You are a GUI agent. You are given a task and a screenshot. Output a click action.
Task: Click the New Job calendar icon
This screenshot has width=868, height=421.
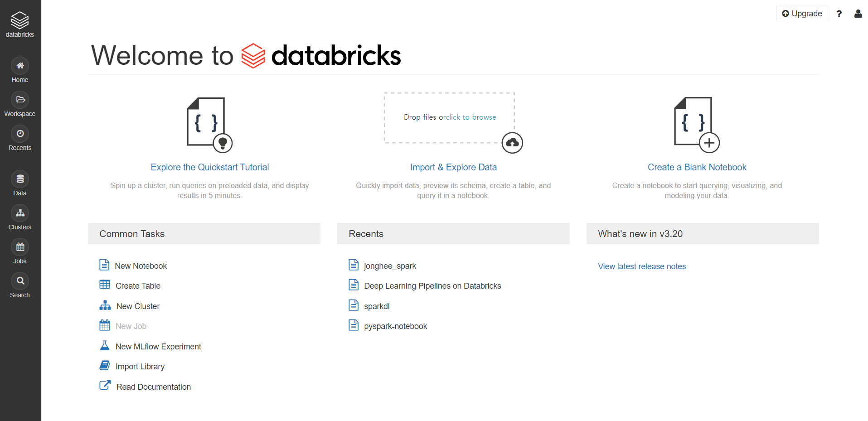tap(105, 325)
